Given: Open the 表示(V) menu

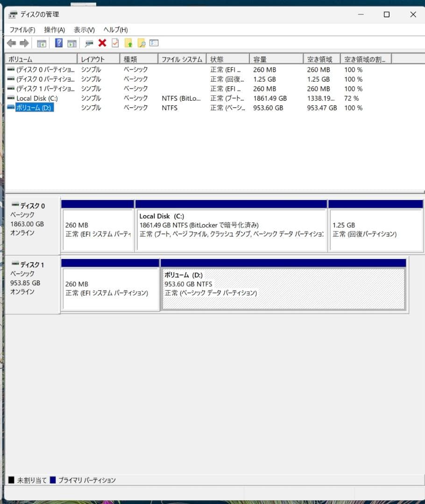Looking at the screenshot, I should point(82,29).
